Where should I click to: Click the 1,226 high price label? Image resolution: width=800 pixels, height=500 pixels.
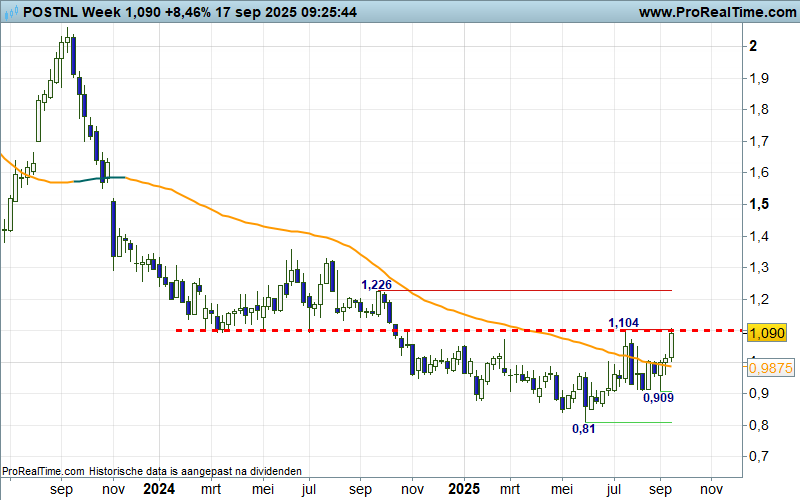tap(375, 284)
